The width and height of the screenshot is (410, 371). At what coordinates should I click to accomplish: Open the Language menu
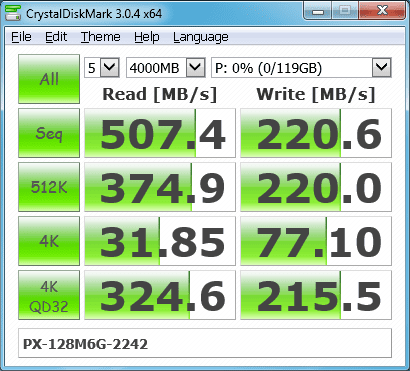(x=201, y=37)
